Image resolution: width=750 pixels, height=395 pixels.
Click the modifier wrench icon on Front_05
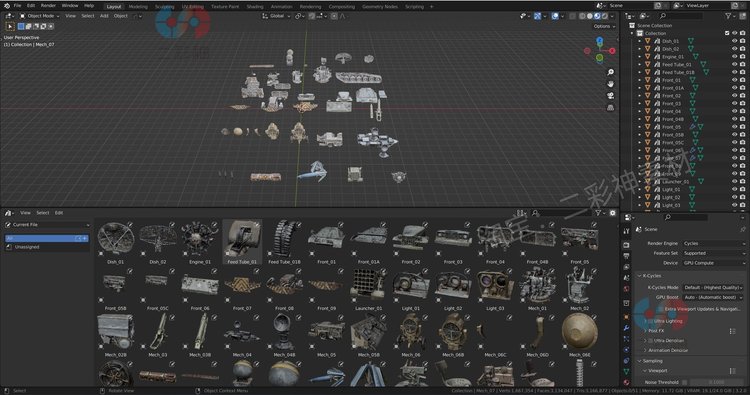click(x=692, y=127)
